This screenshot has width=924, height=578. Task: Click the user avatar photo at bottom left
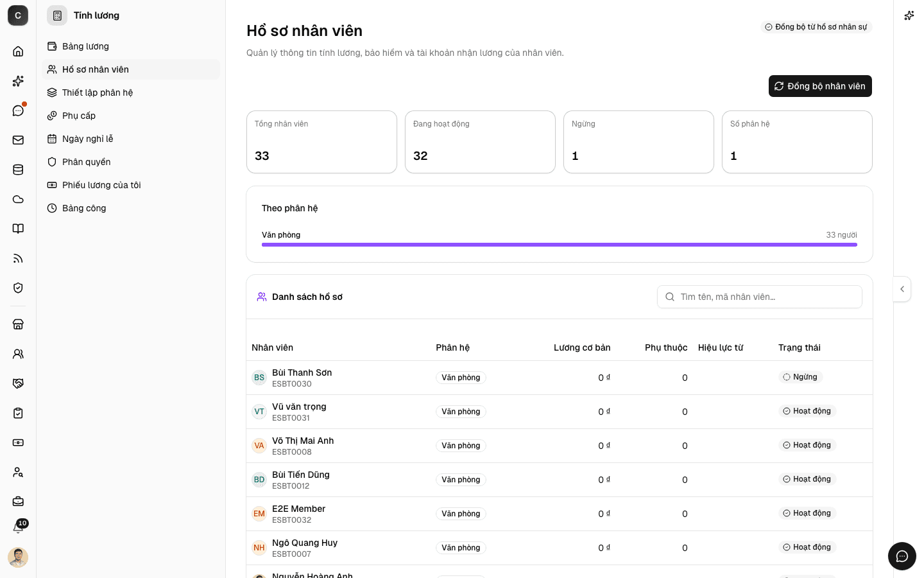click(18, 557)
